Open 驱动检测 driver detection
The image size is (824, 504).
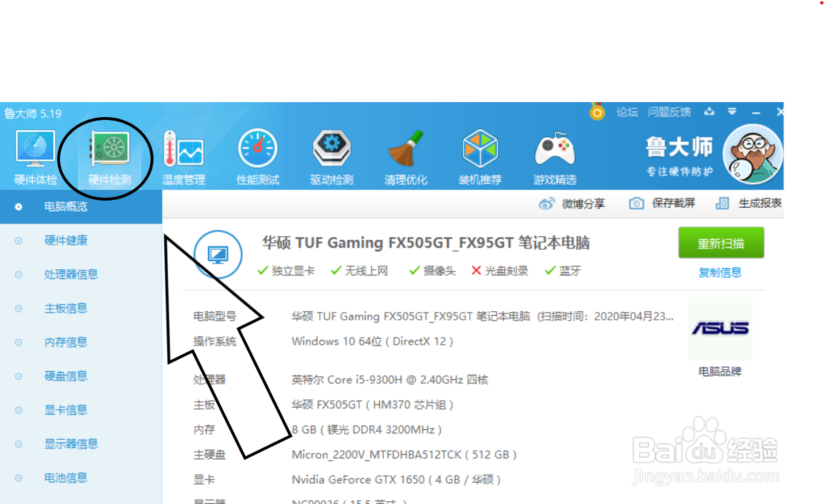(x=331, y=158)
